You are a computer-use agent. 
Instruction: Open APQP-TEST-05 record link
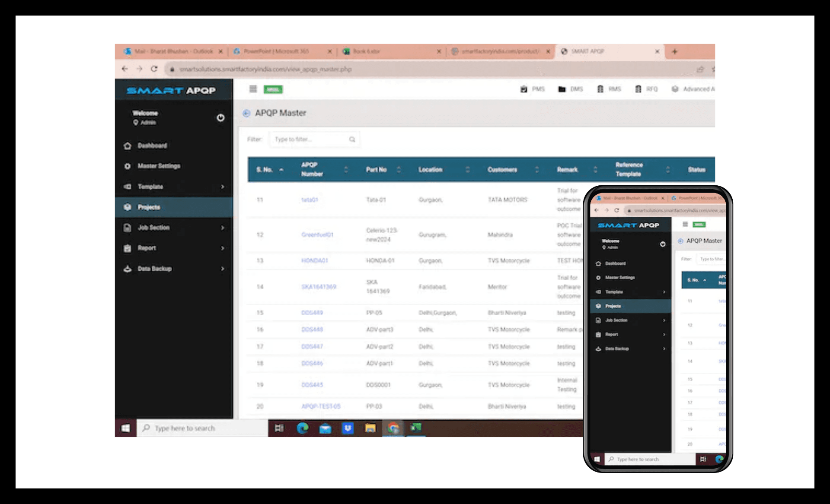(321, 406)
